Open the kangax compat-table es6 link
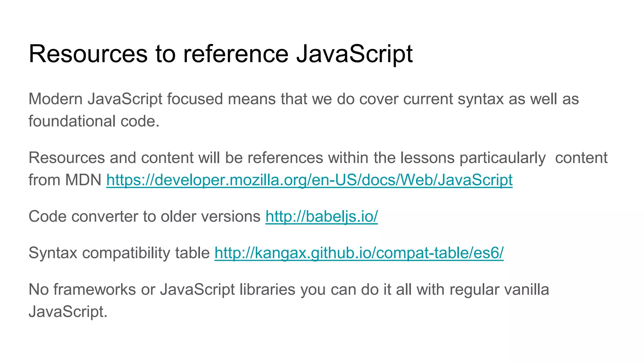The height and width of the screenshot is (362, 644). [359, 253]
